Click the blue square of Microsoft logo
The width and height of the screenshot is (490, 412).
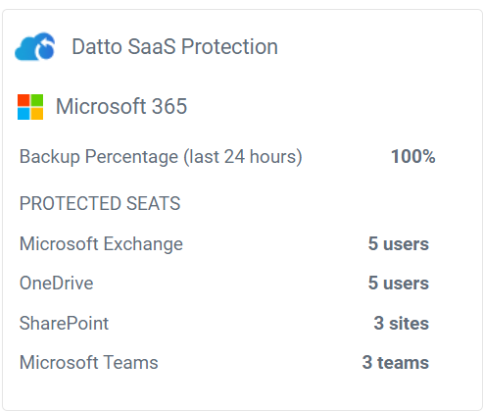point(23,114)
